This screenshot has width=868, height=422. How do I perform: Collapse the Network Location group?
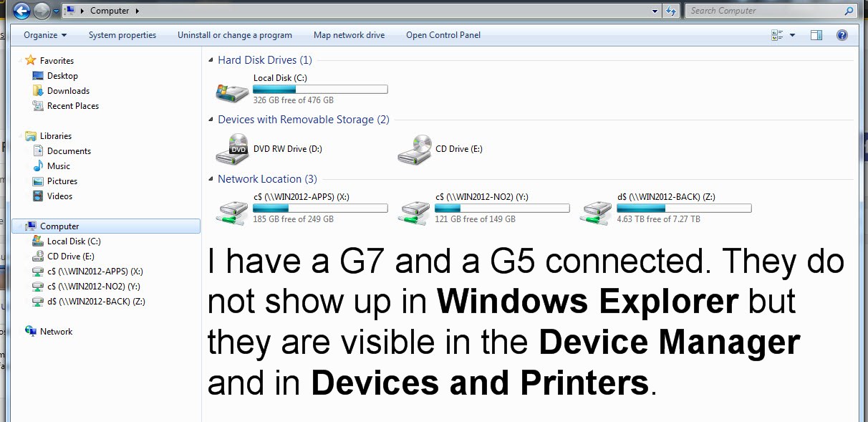tap(211, 180)
